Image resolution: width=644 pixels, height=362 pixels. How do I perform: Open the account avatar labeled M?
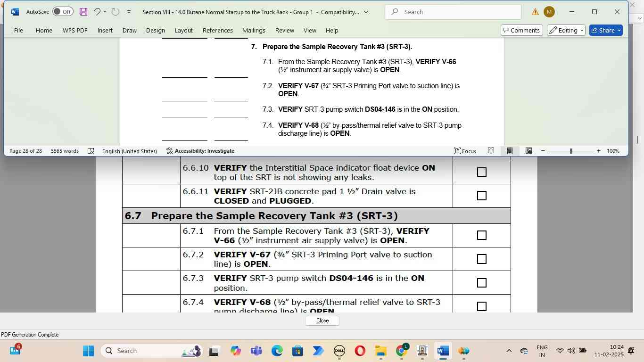coord(549,12)
